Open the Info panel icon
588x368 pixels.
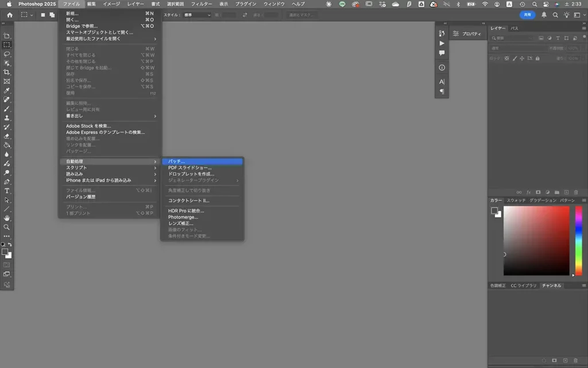tap(442, 67)
